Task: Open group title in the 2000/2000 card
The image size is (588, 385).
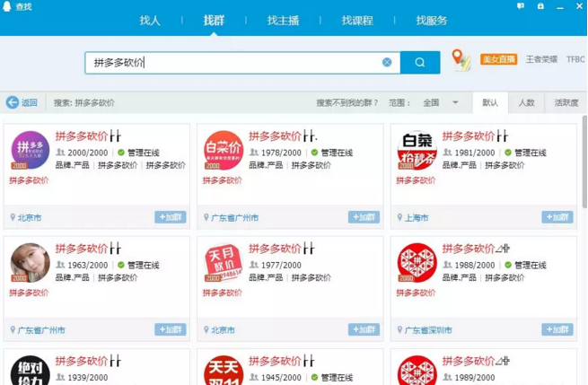Action: (88, 136)
